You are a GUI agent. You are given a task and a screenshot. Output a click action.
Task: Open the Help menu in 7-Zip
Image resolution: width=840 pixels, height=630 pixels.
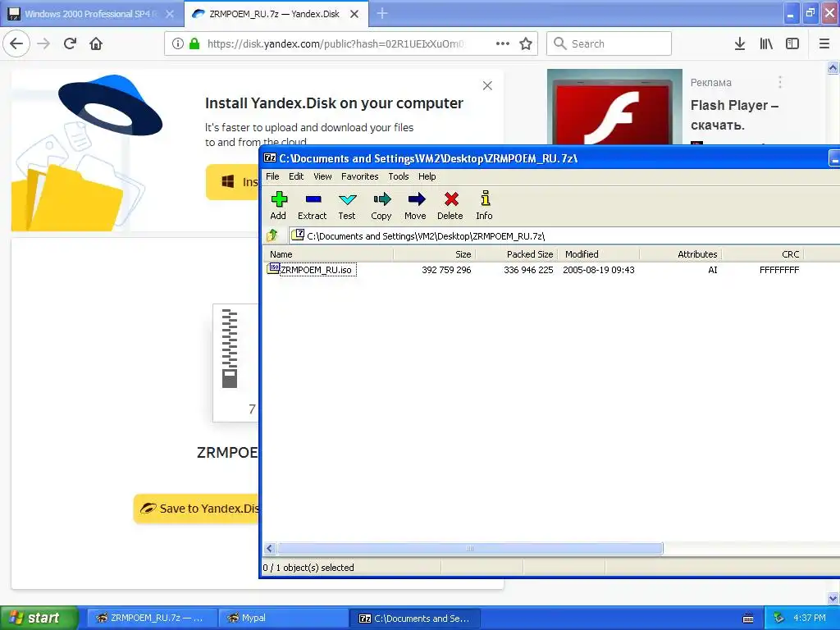[x=427, y=176]
